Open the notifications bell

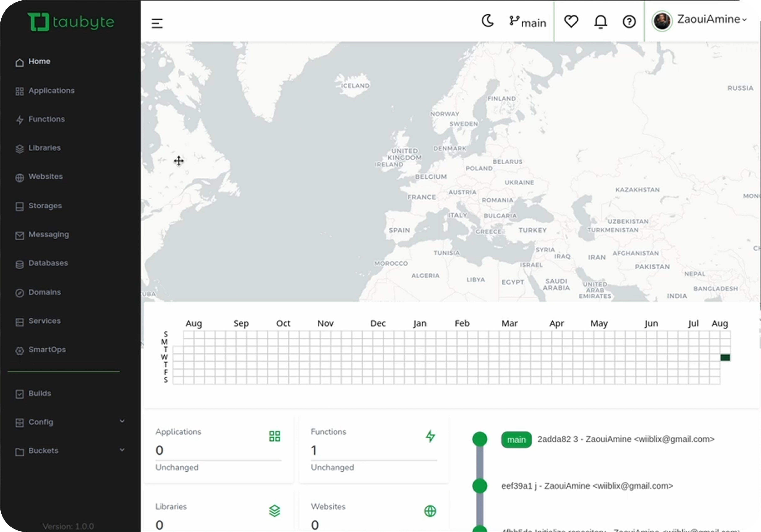[x=600, y=22]
